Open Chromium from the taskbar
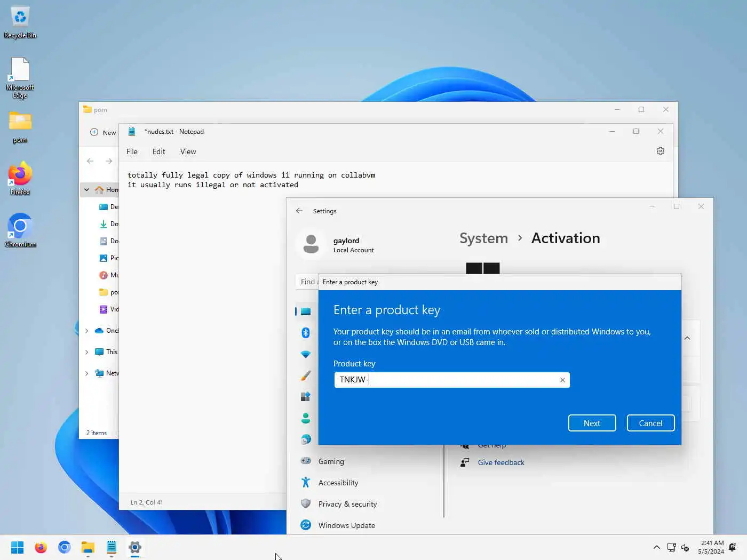Screen dimensions: 747x560 pyautogui.click(x=64, y=547)
